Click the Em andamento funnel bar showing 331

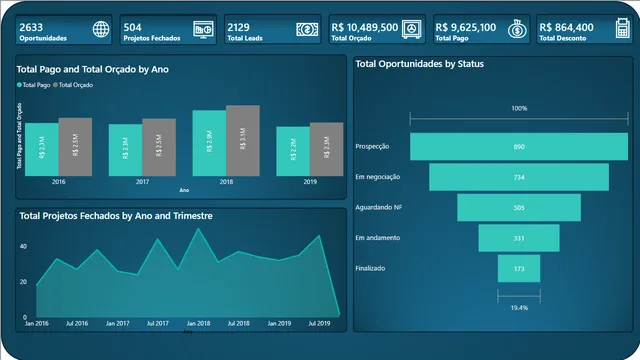519,238
